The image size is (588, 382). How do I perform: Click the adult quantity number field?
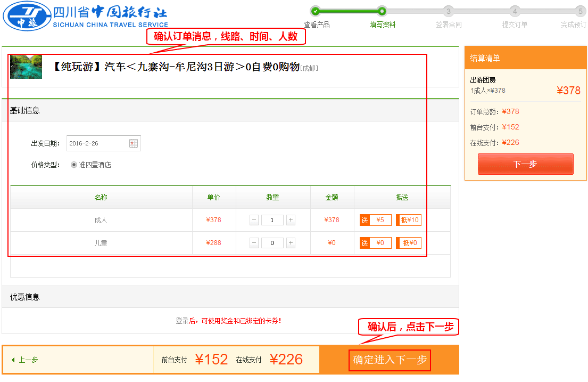(x=272, y=220)
